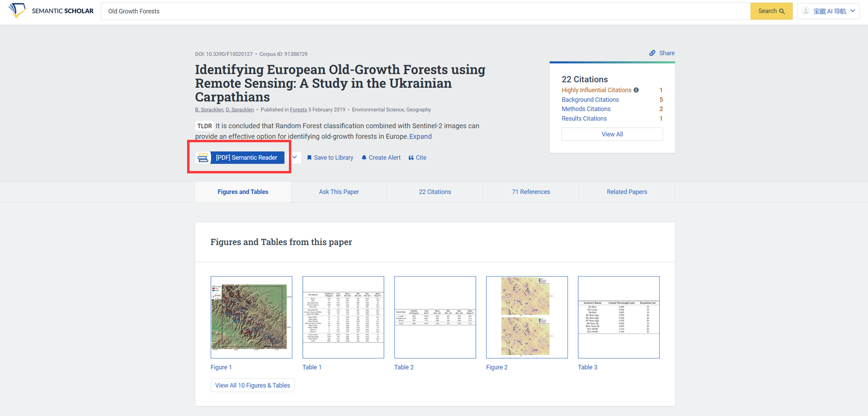Open the Table 2 thumbnail

[x=435, y=317]
